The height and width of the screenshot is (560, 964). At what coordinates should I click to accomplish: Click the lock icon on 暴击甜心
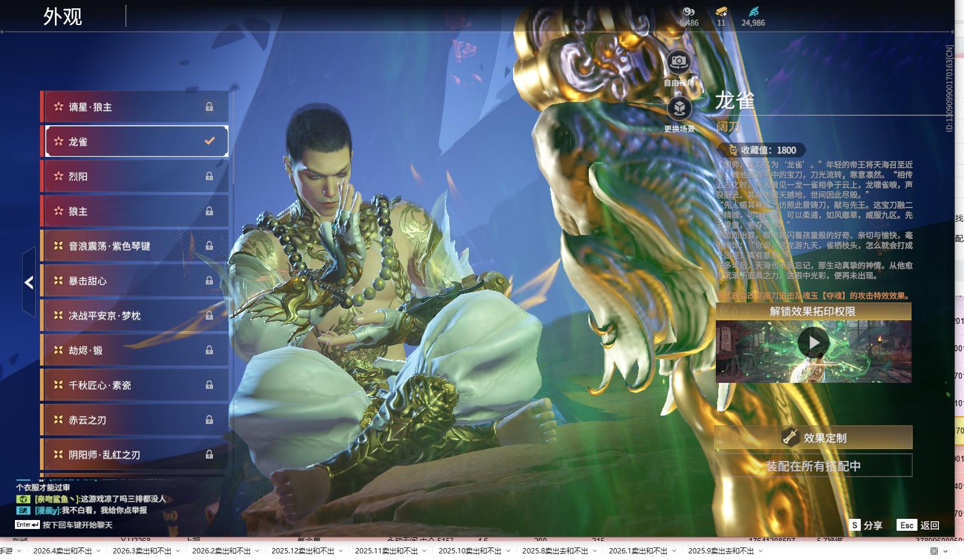209,281
